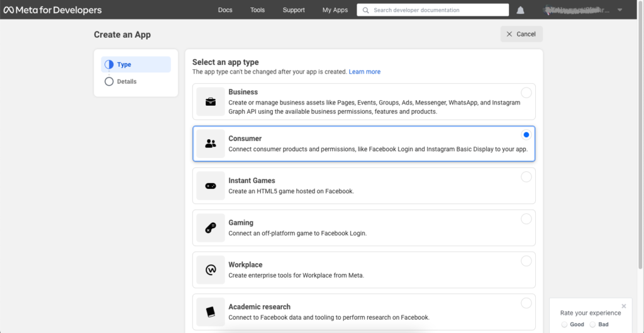Image resolution: width=644 pixels, height=333 pixels.
Task: Click the half-filled Type step icon
Action: [x=109, y=65]
